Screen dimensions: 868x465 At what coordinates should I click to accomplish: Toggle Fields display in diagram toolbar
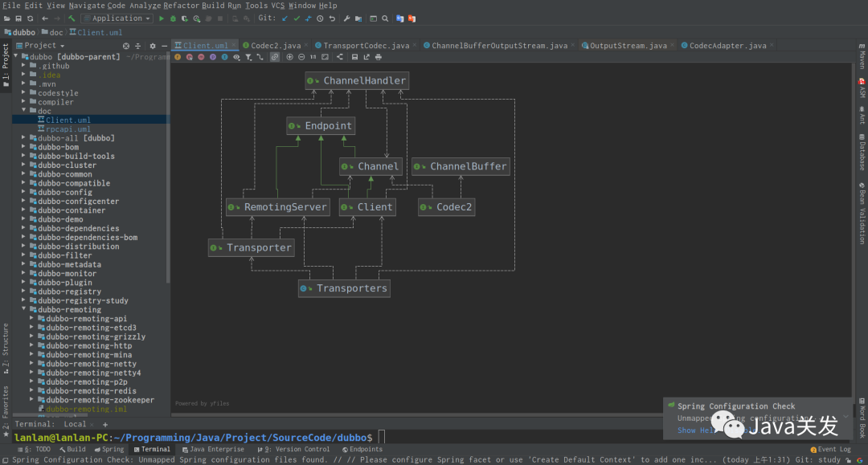tap(177, 57)
